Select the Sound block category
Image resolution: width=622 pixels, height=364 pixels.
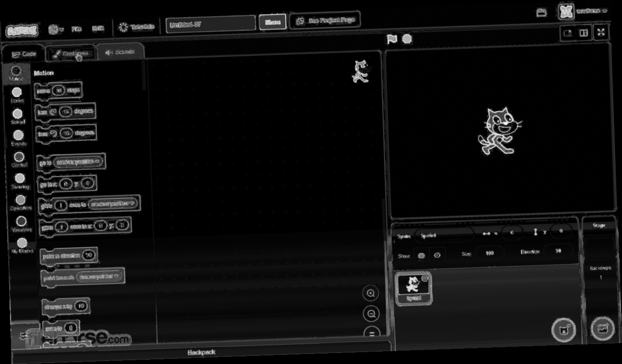pos(18,116)
